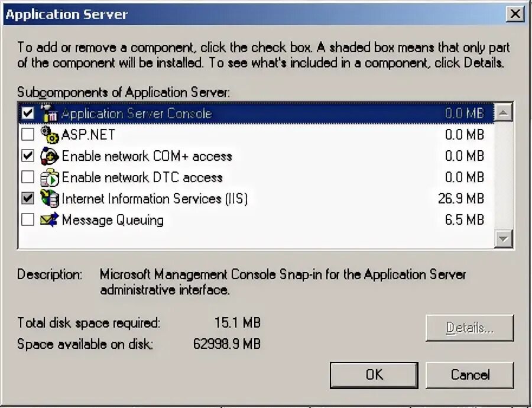Click the Message Queuing envelope icon
This screenshot has height=408, width=532.
[50, 219]
